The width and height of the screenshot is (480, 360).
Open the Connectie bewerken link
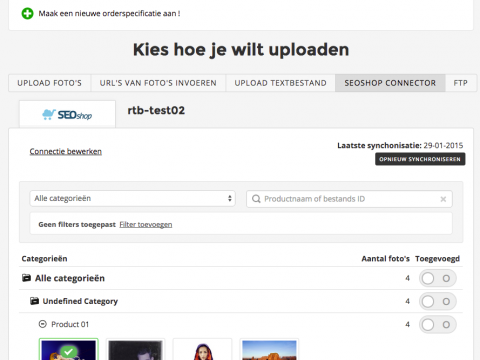tap(66, 151)
